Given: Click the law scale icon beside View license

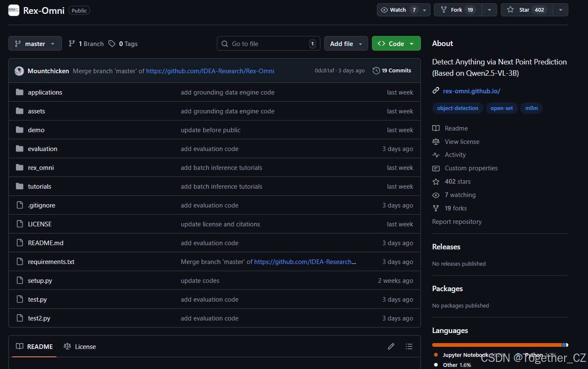Looking at the screenshot, I should point(436,142).
